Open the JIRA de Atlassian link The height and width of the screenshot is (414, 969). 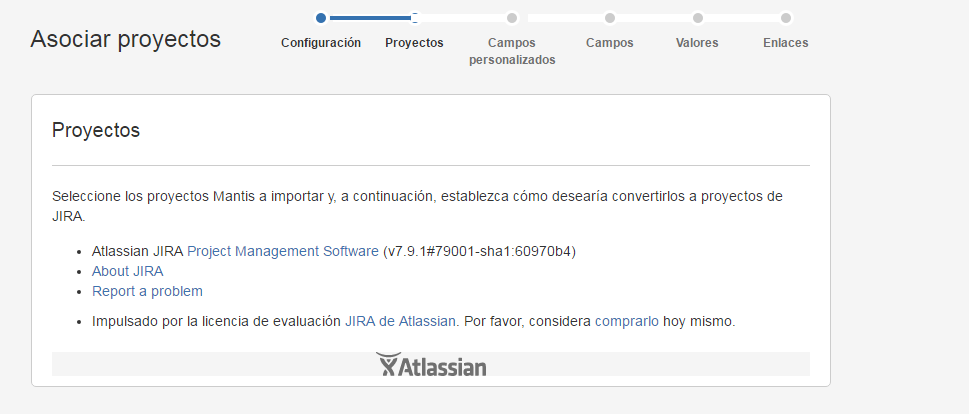(x=400, y=321)
